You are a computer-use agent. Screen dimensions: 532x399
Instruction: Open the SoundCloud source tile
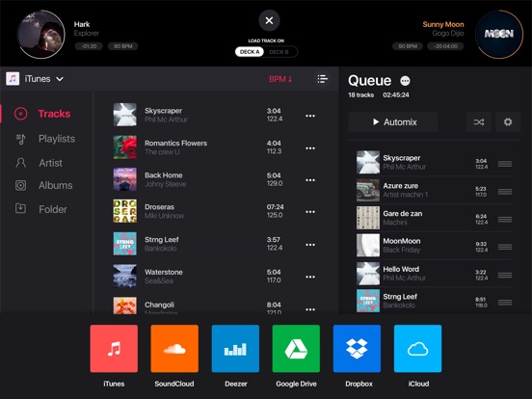pos(174,349)
